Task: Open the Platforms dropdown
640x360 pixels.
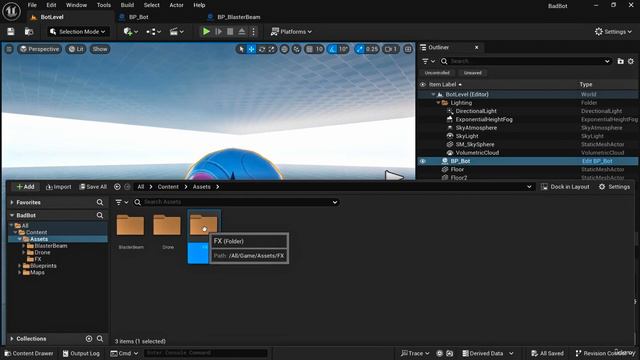Action: [291, 31]
